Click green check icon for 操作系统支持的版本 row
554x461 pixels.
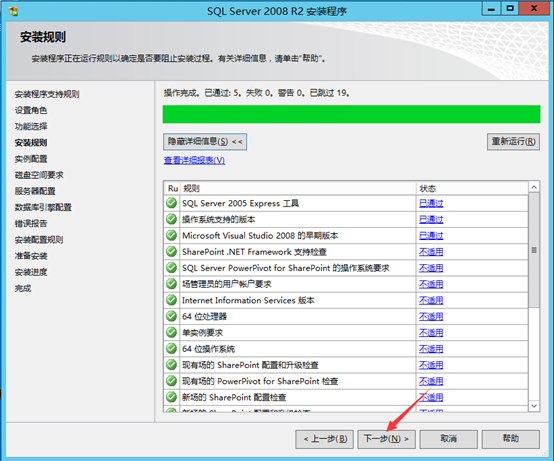171,219
